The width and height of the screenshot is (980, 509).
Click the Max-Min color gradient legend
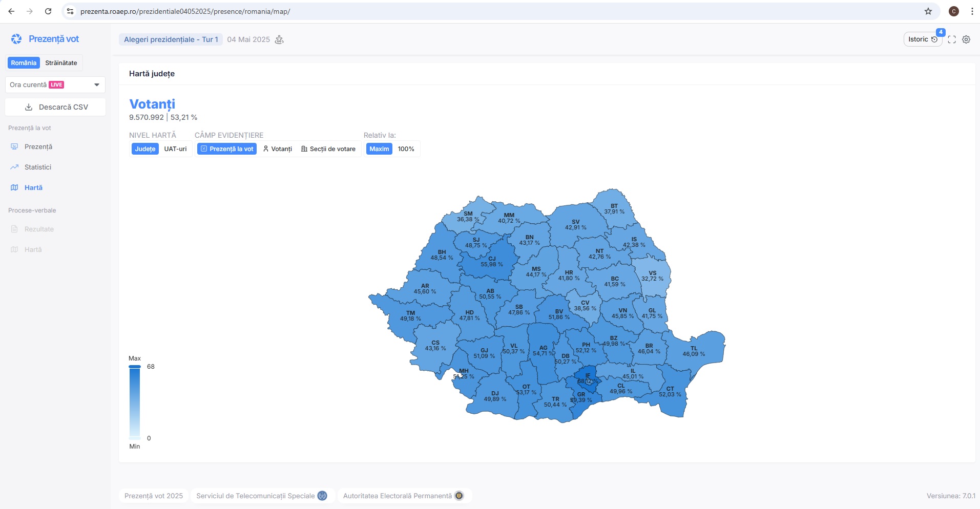tap(135, 402)
